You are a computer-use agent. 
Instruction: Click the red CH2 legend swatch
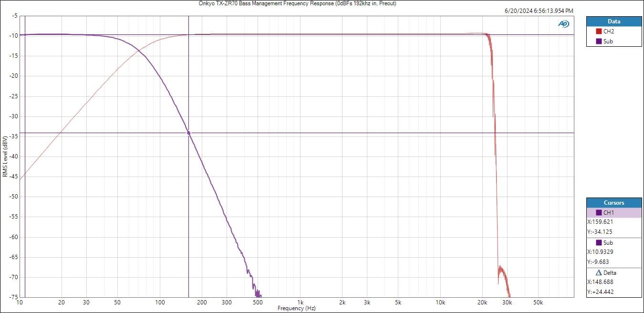[599, 31]
